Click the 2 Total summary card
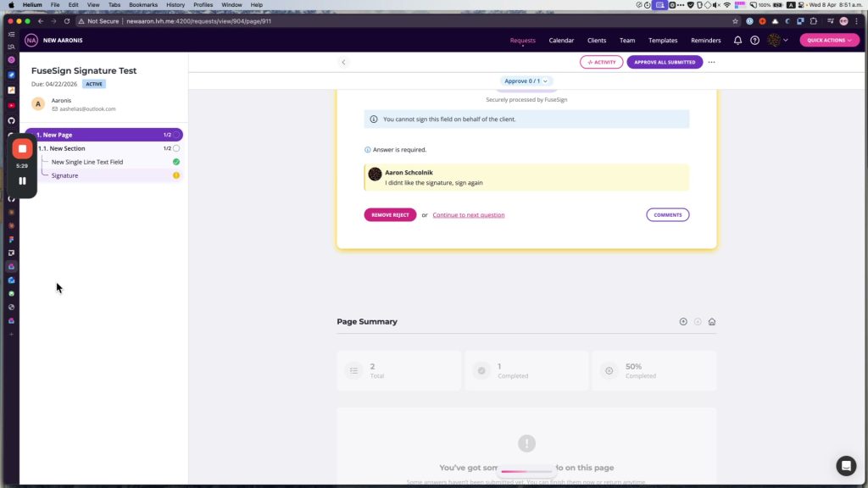The height and width of the screenshot is (488, 868). (x=398, y=371)
